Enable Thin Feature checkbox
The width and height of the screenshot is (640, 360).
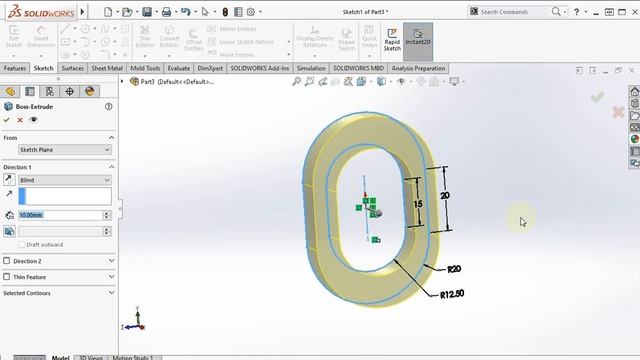point(7,277)
